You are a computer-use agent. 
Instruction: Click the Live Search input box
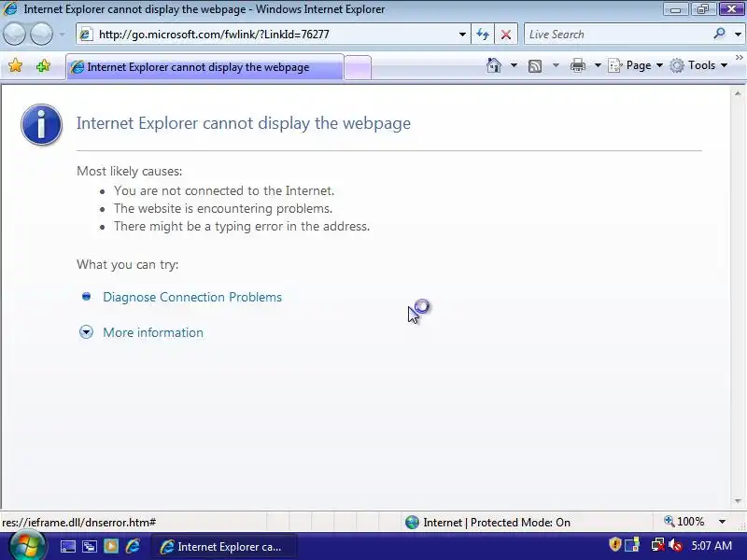[617, 35]
